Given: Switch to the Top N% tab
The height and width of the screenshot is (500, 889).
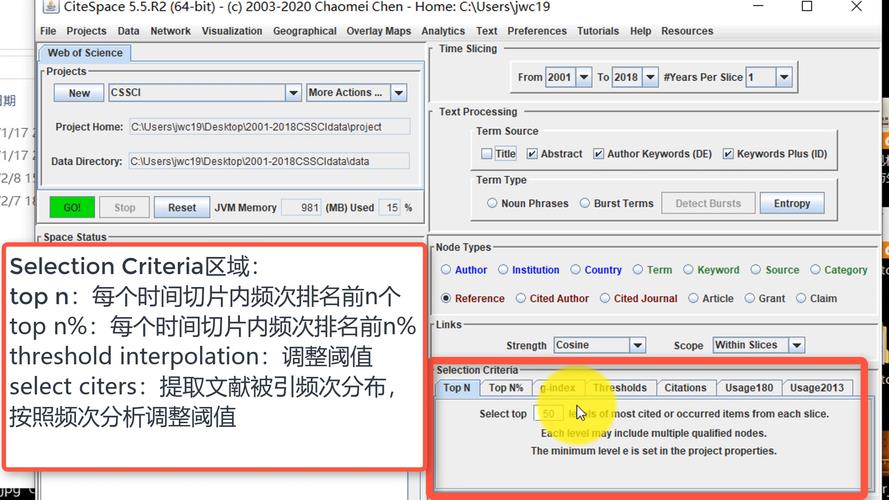Looking at the screenshot, I should click(x=506, y=388).
